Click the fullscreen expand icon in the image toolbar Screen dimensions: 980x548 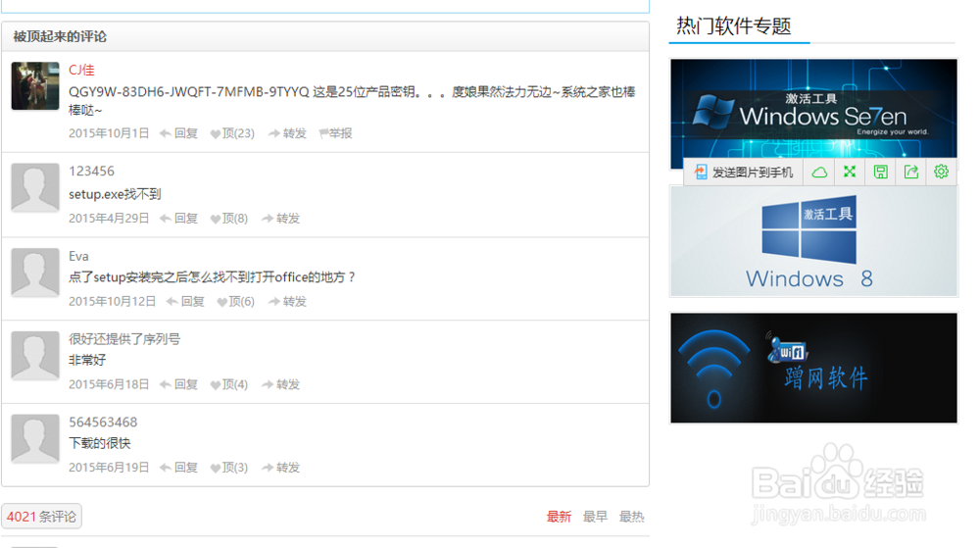pos(850,172)
